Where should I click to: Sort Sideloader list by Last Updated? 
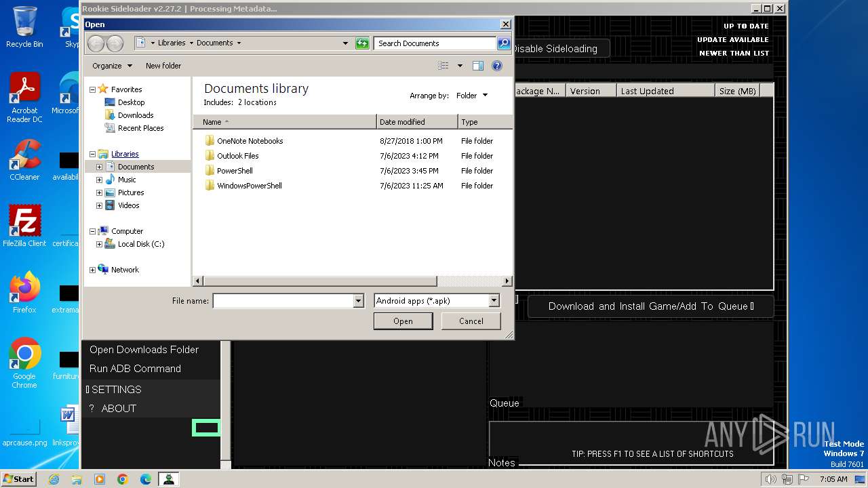pos(665,91)
